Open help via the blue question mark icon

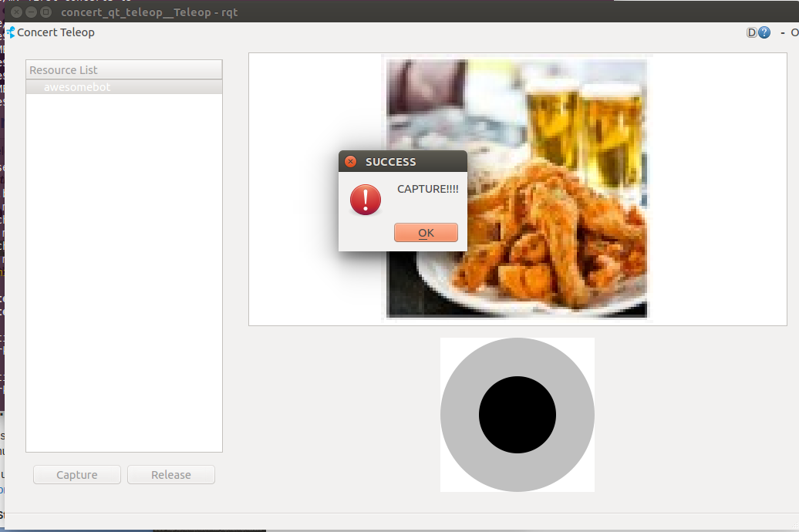(764, 32)
